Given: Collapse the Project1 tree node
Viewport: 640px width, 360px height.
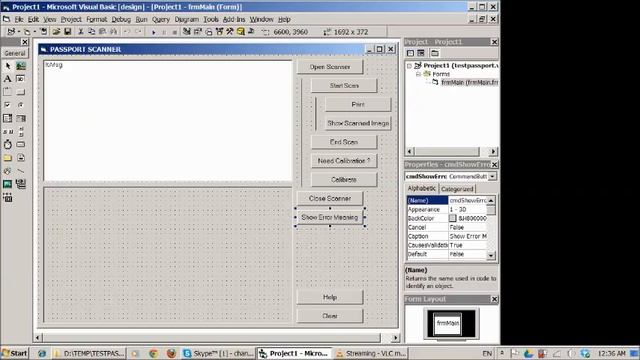Looking at the screenshot, I should pos(409,66).
